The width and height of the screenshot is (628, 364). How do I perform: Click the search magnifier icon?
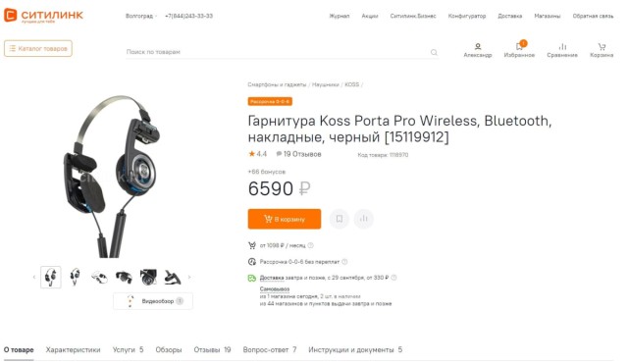click(434, 52)
